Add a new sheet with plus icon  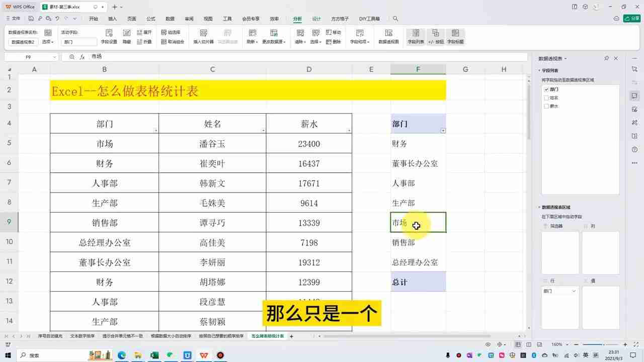(x=291, y=336)
